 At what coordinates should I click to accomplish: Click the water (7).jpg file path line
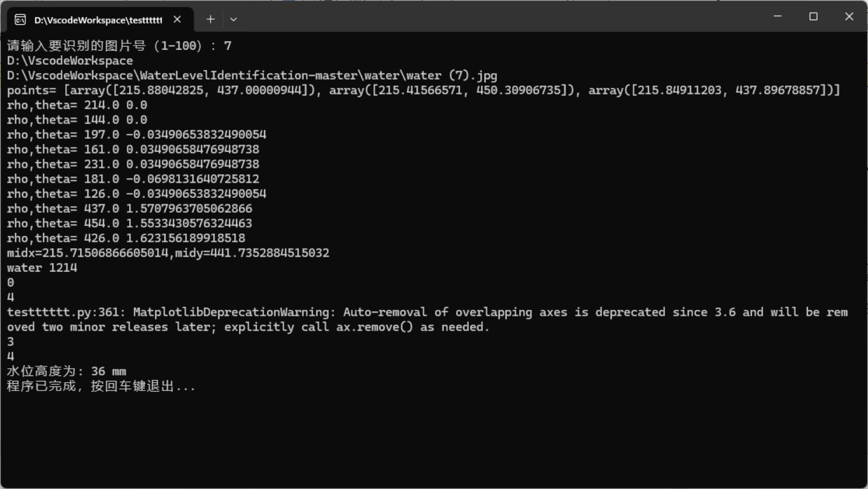pos(252,75)
